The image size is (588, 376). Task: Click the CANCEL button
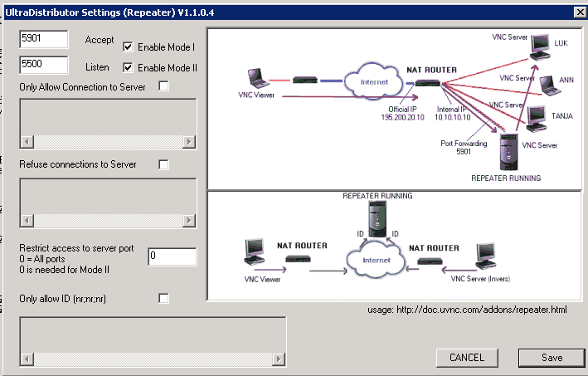click(x=467, y=358)
